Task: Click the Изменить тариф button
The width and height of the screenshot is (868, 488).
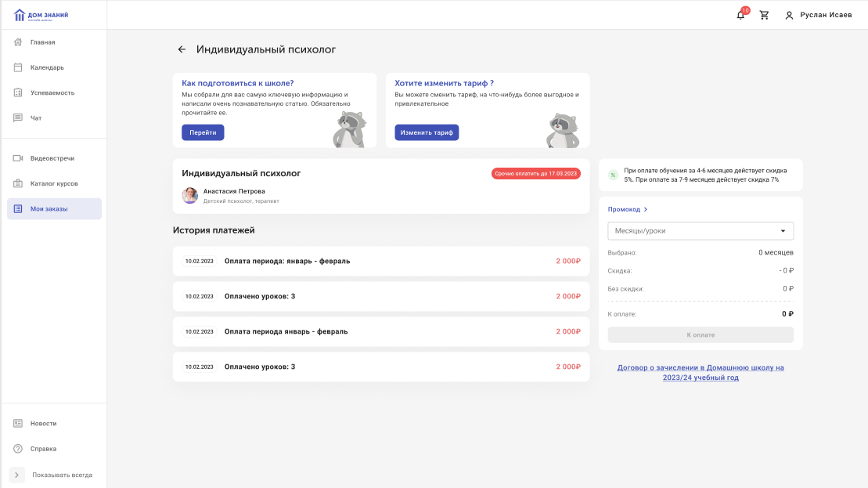Action: [x=427, y=132]
